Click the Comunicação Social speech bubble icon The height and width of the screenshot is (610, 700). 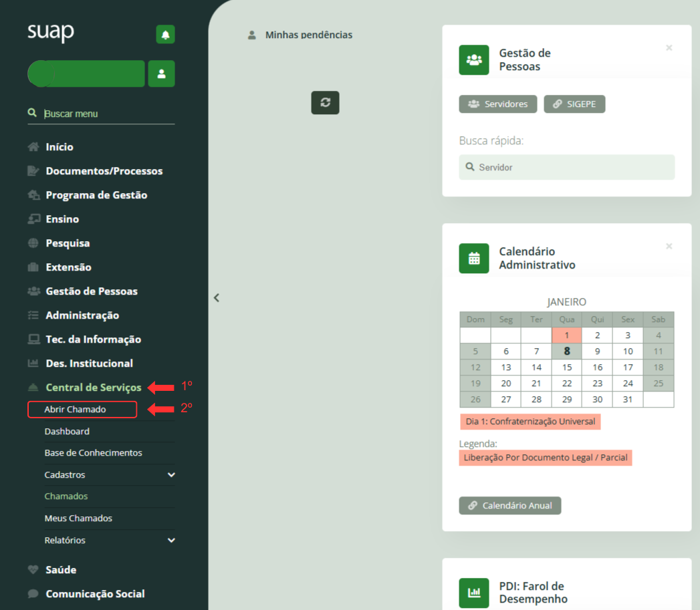[32, 593]
